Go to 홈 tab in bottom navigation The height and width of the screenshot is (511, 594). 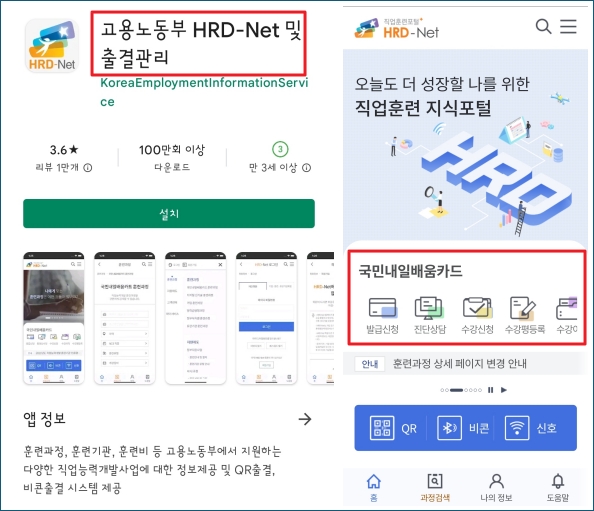click(374, 487)
